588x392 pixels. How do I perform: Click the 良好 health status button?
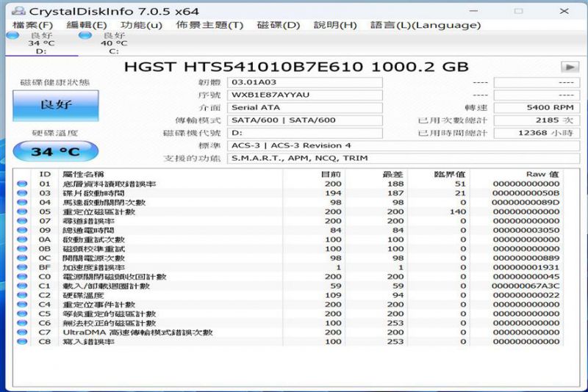pyautogui.click(x=56, y=105)
